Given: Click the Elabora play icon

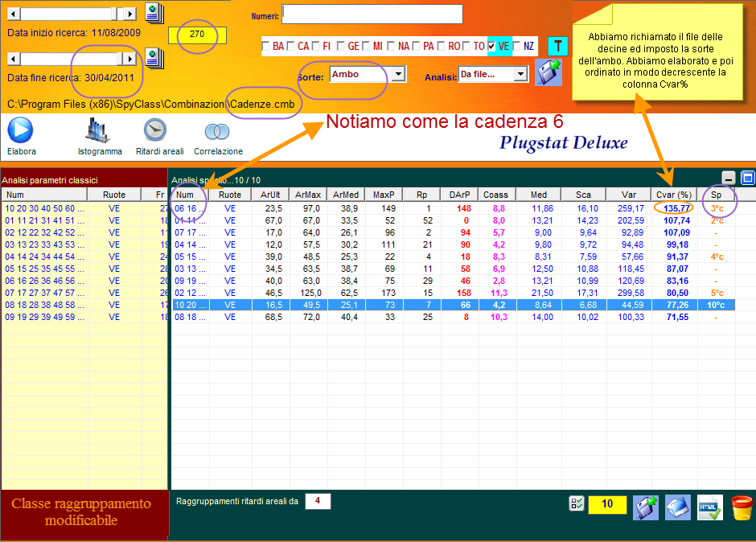Looking at the screenshot, I should [x=20, y=130].
